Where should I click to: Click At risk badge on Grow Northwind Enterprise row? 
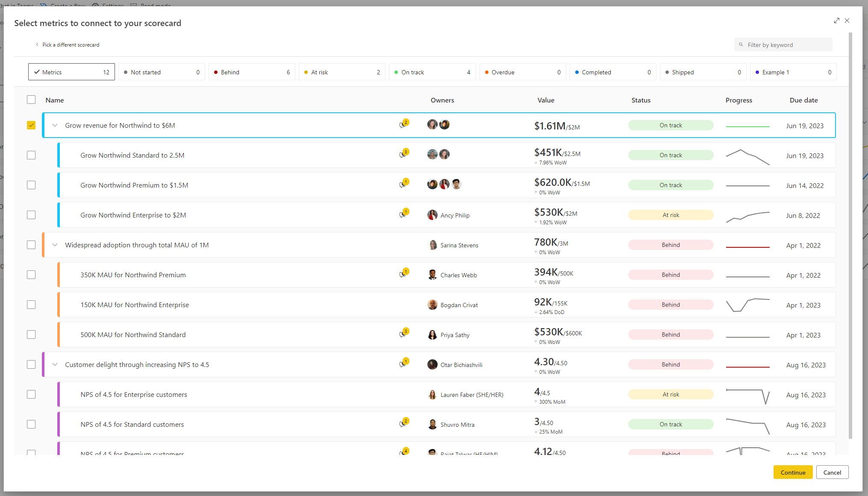click(671, 215)
